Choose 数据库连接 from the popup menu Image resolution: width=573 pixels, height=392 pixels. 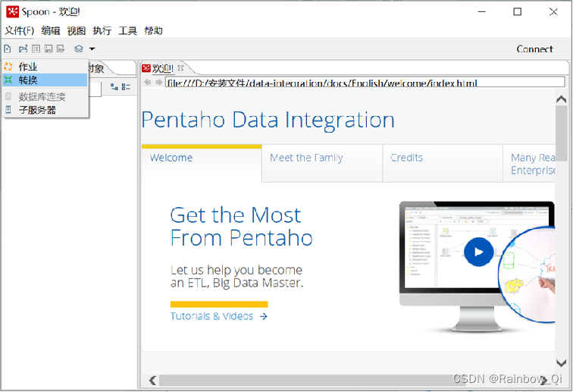45,97
